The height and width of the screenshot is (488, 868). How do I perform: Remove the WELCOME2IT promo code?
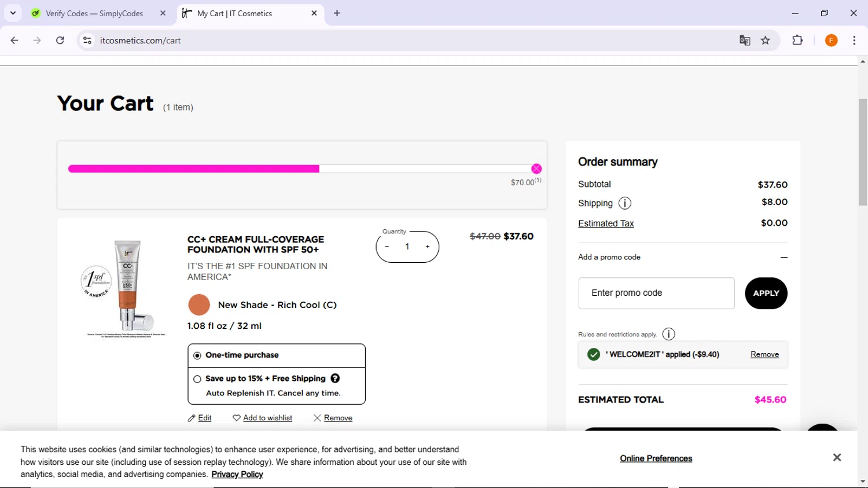(764, 354)
